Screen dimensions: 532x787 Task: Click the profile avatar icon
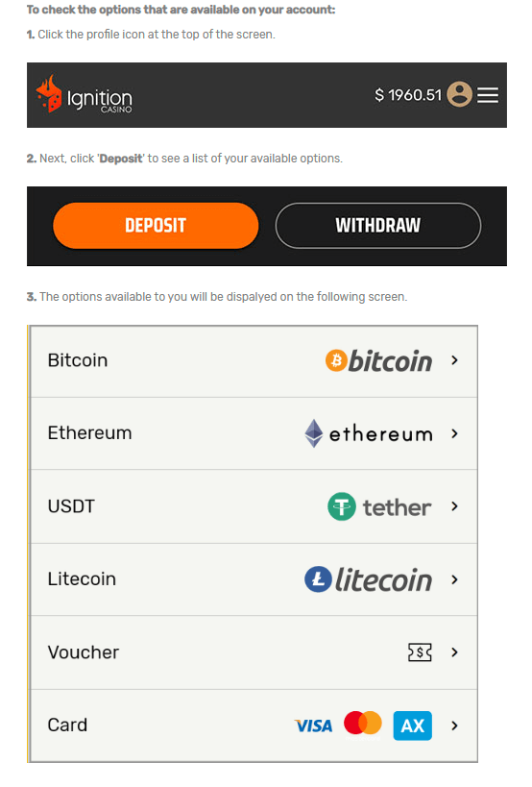pyautogui.click(x=459, y=94)
